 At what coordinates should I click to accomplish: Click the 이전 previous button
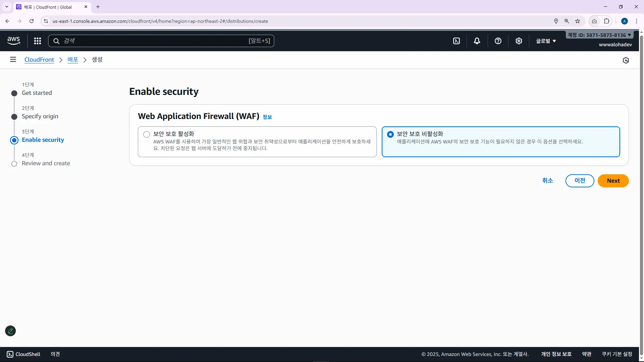click(x=580, y=181)
